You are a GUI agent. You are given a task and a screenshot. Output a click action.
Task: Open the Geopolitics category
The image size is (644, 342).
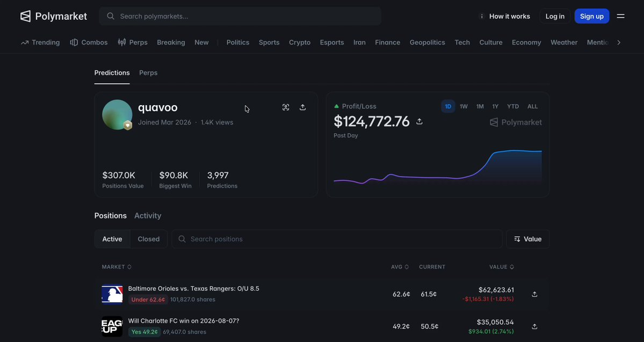427,42
